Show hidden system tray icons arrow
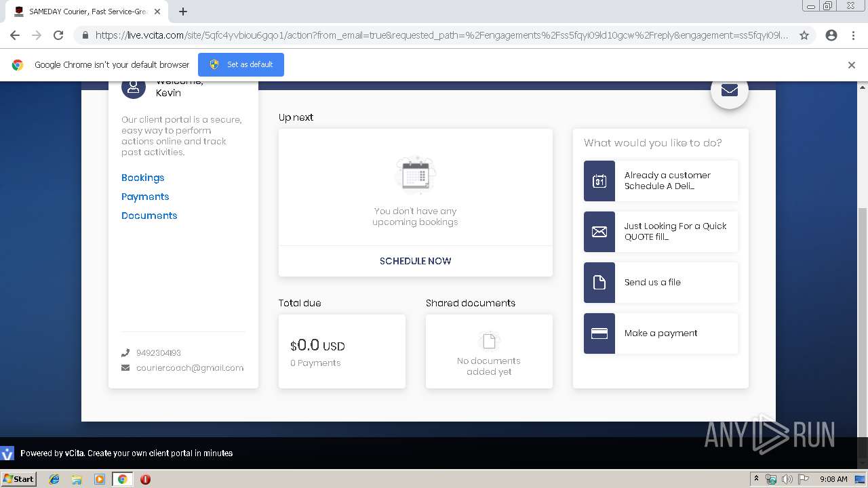Image resolution: width=868 pixels, height=488 pixels. coord(757,479)
